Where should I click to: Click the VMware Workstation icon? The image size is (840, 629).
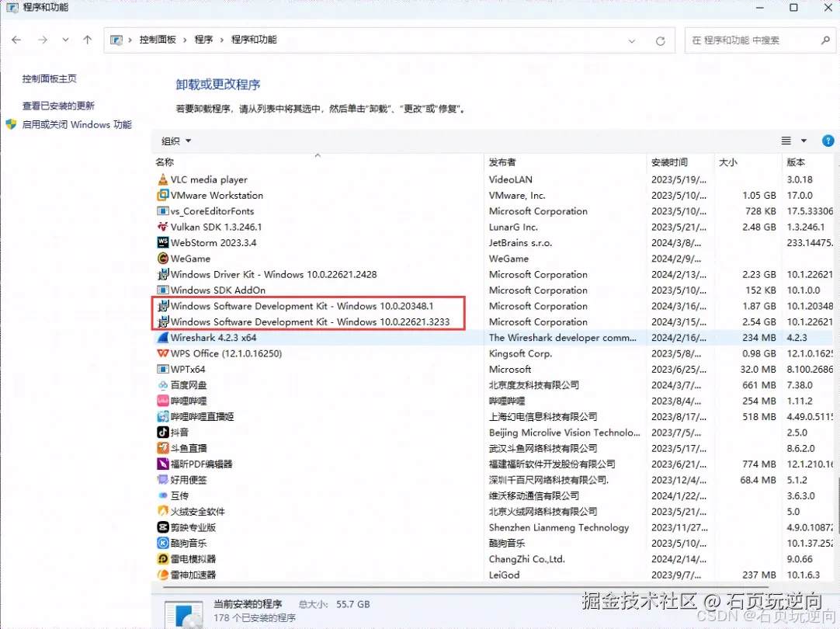click(x=163, y=195)
